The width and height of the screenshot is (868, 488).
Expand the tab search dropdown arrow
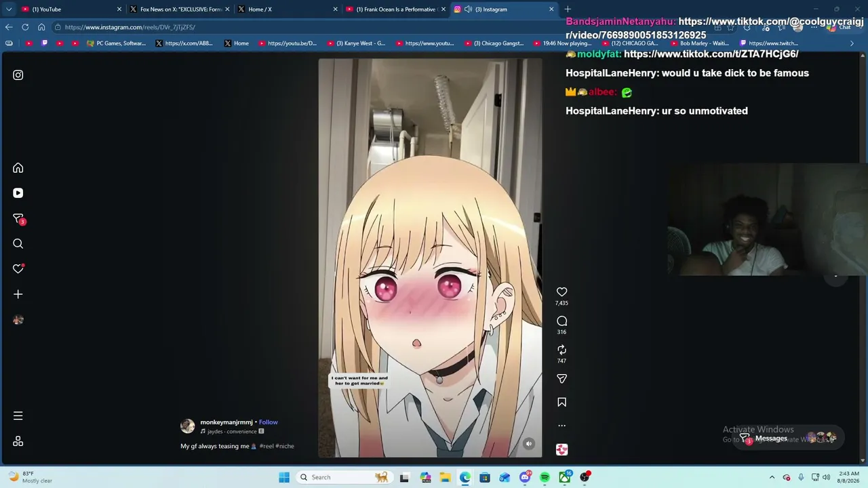[9, 9]
